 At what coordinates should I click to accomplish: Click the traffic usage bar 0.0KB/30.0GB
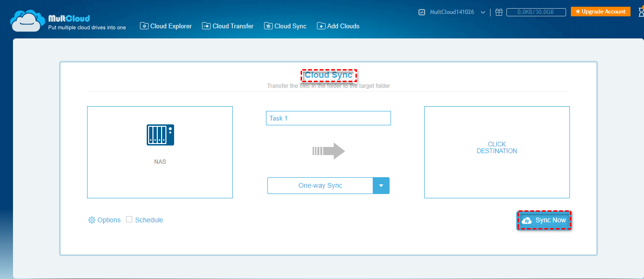click(x=536, y=12)
